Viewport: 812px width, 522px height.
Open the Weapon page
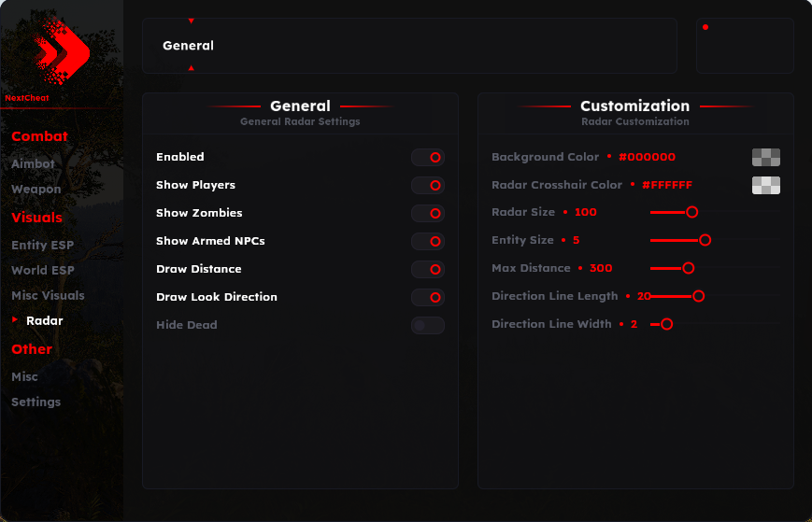click(36, 190)
